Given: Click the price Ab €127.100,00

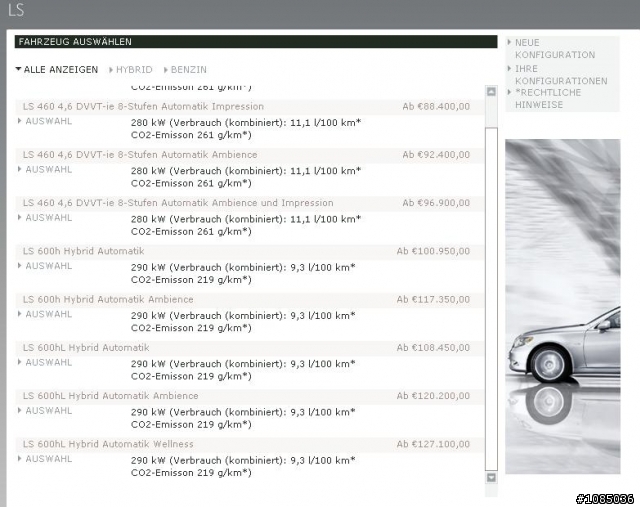Looking at the screenshot, I should pyautogui.click(x=433, y=444).
